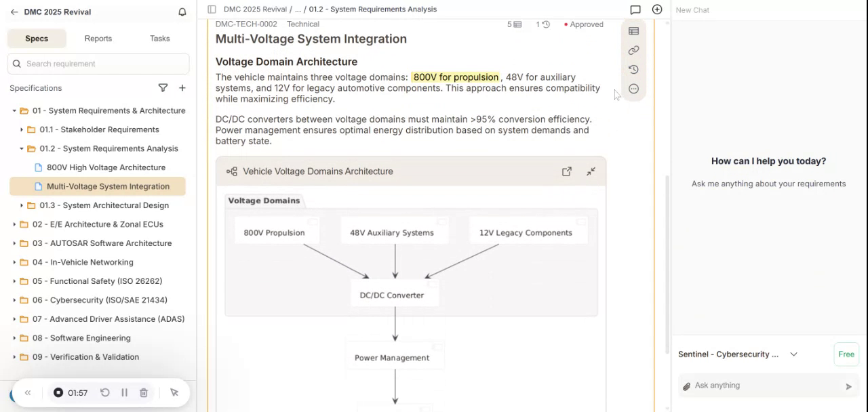Image resolution: width=868 pixels, height=412 pixels.
Task: Expand the 02 - E/E Architecture folder
Action: point(14,224)
